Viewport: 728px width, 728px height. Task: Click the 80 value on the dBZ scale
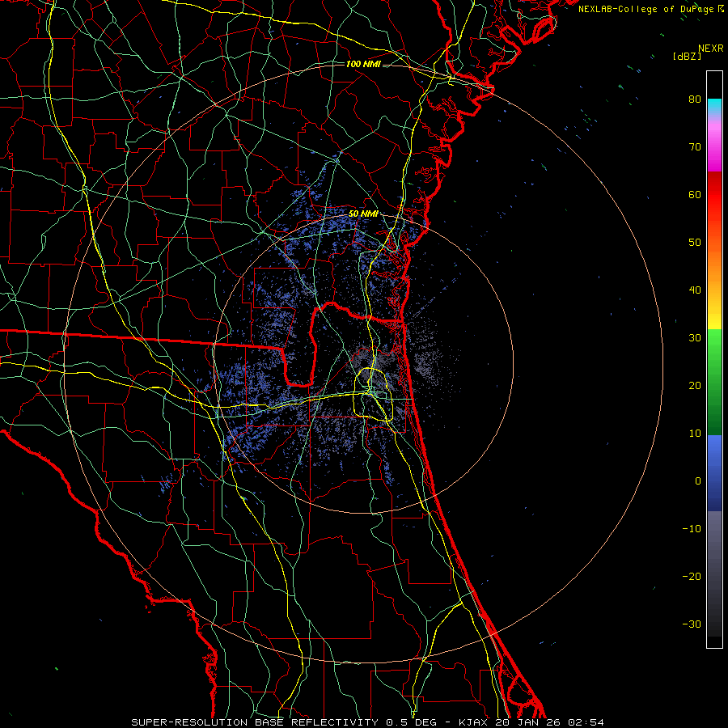point(695,99)
